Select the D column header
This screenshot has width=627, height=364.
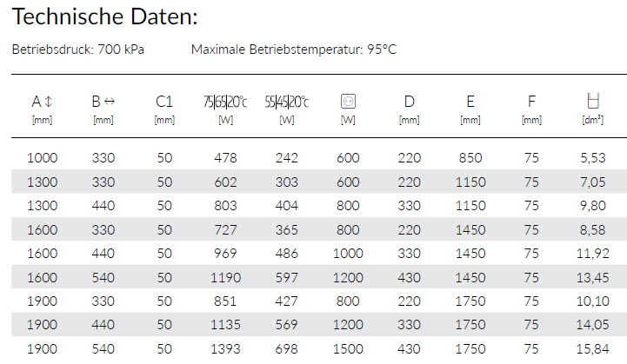409,102
